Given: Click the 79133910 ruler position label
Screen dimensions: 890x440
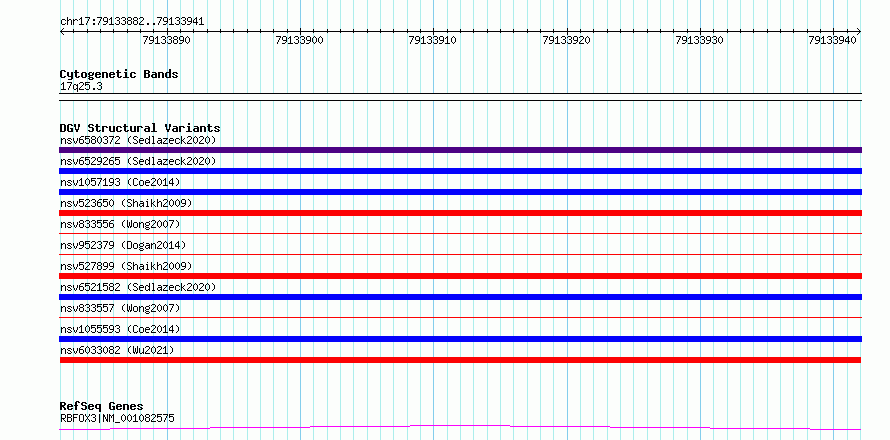Looking at the screenshot, I should tap(433, 40).
